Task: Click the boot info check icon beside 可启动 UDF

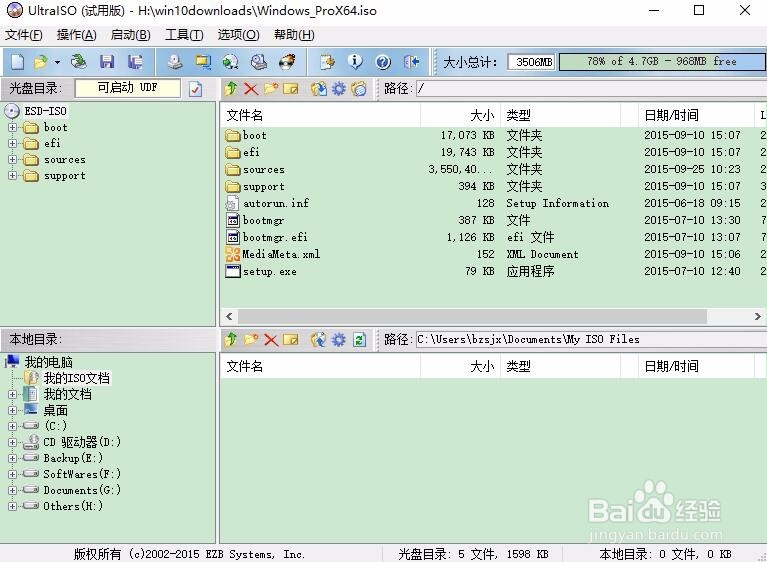Action: (x=195, y=89)
